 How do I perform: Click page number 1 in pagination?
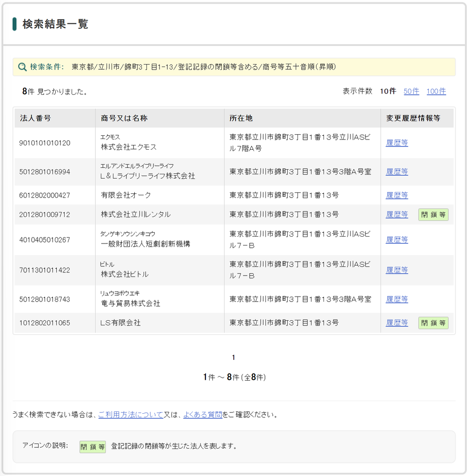[233, 357]
